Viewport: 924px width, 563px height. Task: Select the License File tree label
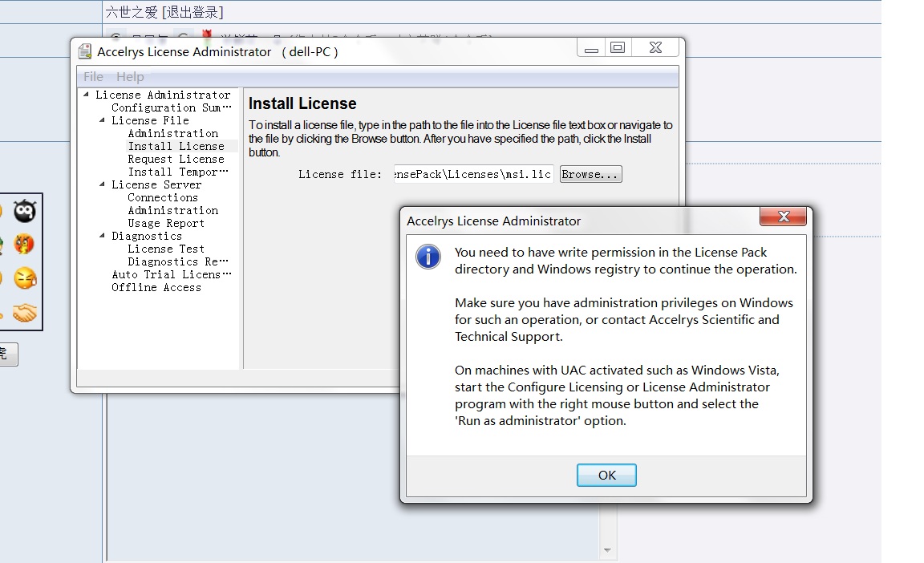pos(150,120)
